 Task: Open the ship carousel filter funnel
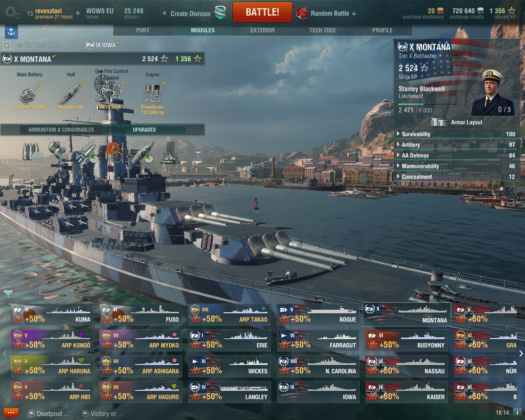8,294
